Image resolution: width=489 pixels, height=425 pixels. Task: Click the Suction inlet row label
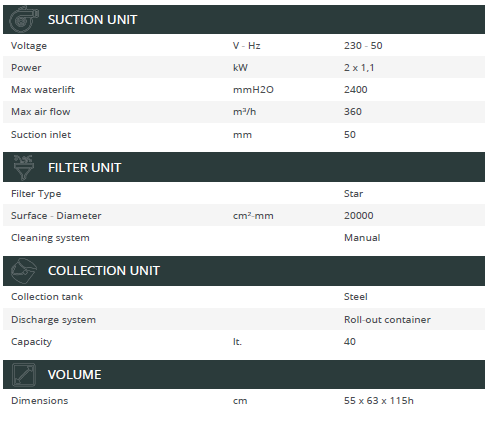click(41, 135)
